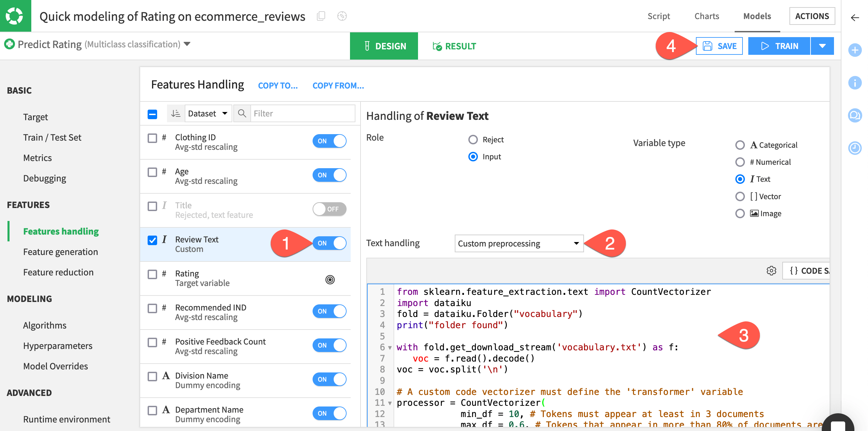Screen dimensions: 868x431
Task: Check the Clothing ID checkbox
Action: (152, 139)
